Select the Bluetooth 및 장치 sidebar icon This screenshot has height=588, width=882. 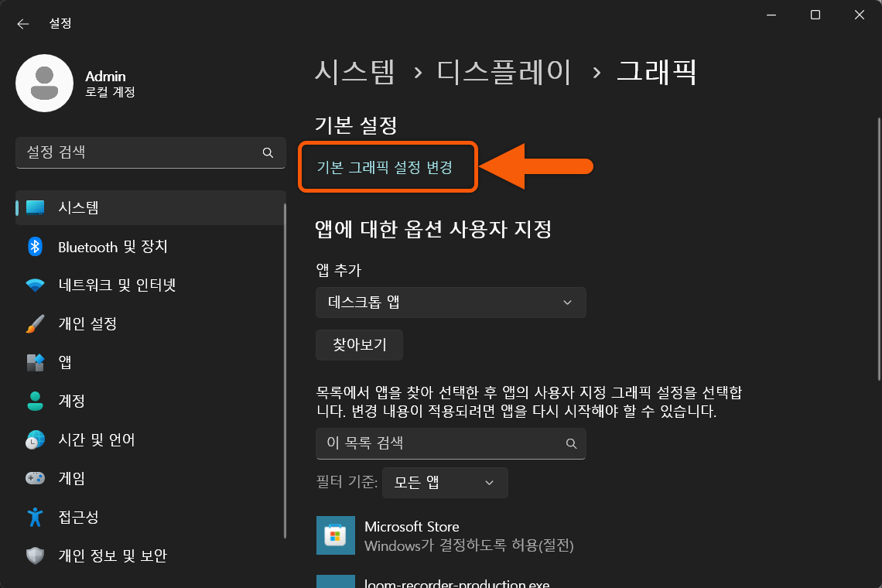(x=34, y=246)
